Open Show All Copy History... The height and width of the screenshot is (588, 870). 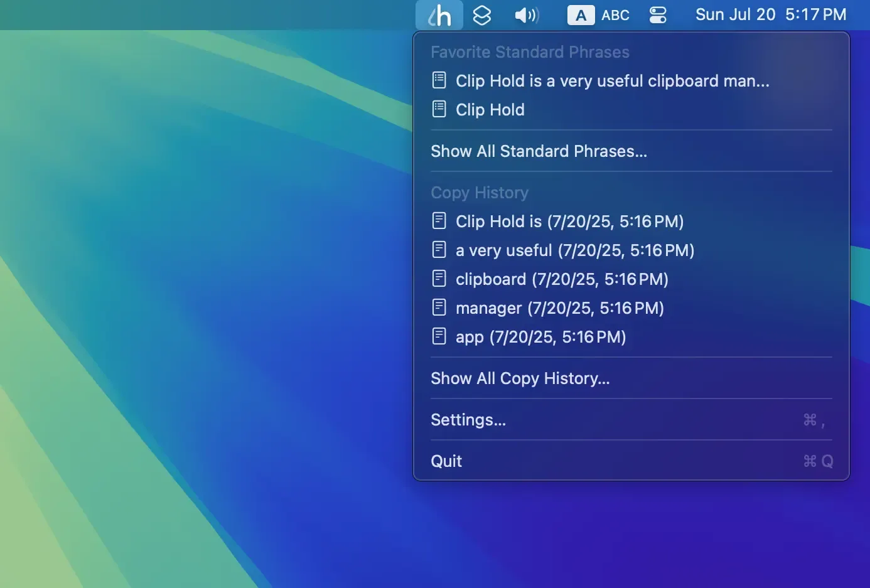coord(631,378)
